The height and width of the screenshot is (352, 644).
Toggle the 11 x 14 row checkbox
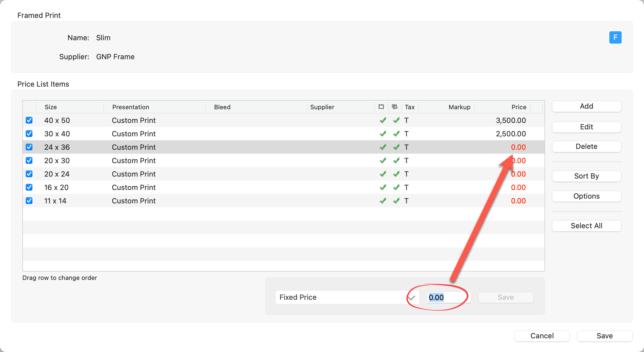pyautogui.click(x=29, y=201)
